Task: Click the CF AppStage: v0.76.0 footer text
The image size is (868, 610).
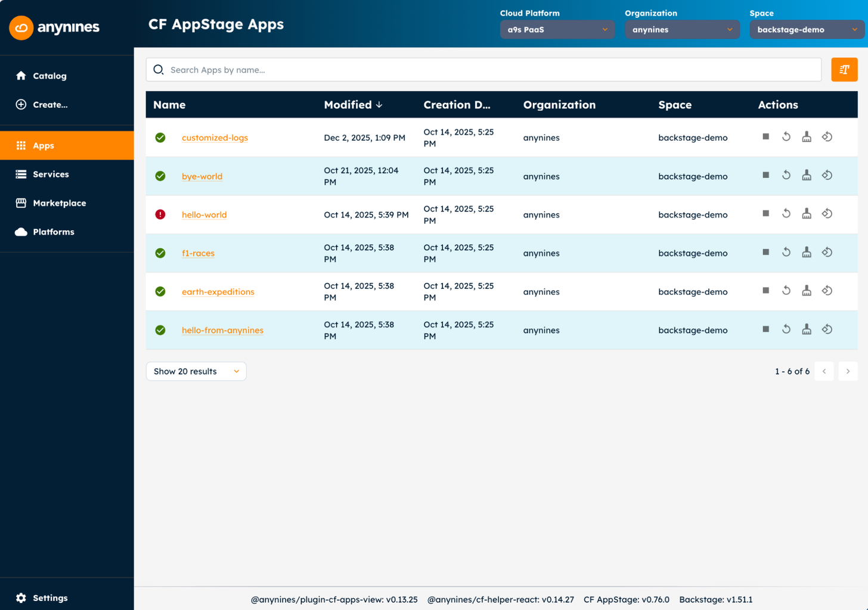Action: click(627, 599)
